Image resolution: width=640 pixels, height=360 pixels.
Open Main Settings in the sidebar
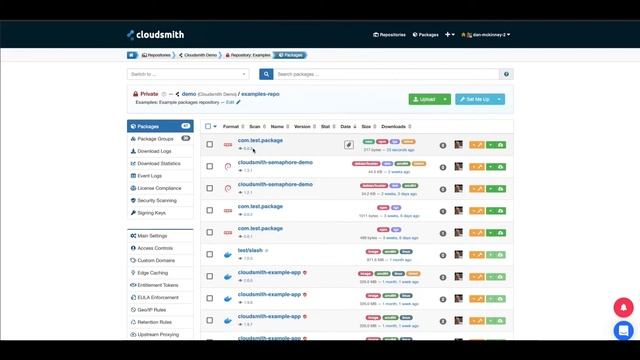[152, 236]
